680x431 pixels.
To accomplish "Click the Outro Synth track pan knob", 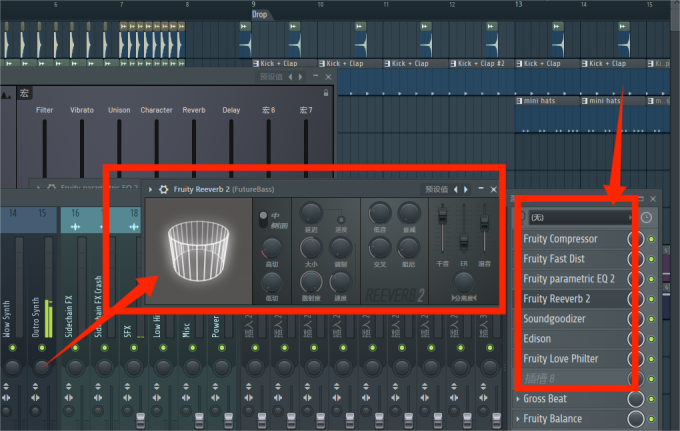I will click(42, 367).
